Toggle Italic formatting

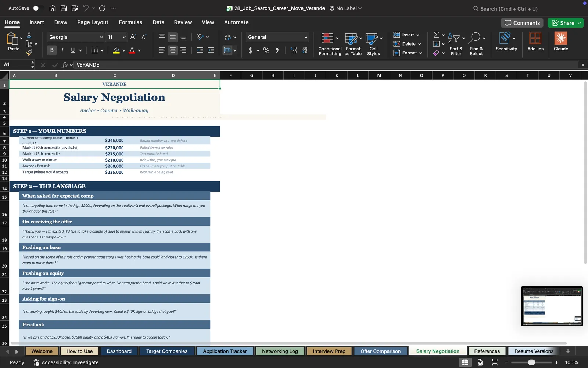[62, 50]
